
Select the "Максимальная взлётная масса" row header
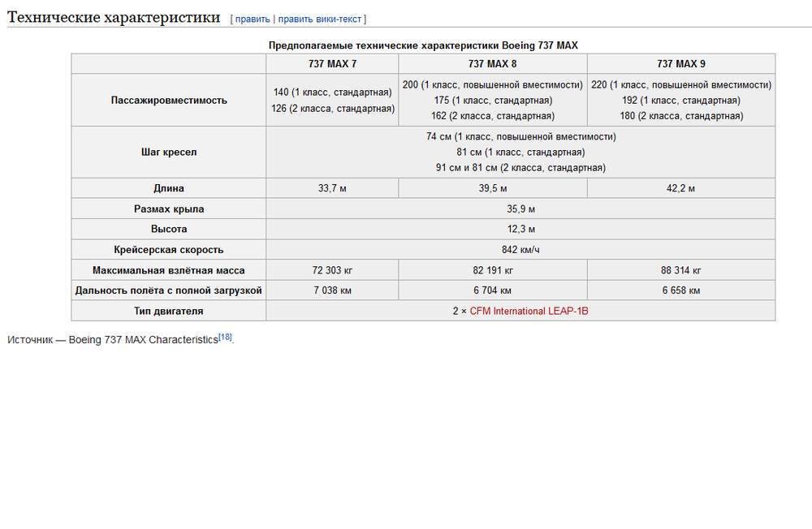click(x=169, y=270)
